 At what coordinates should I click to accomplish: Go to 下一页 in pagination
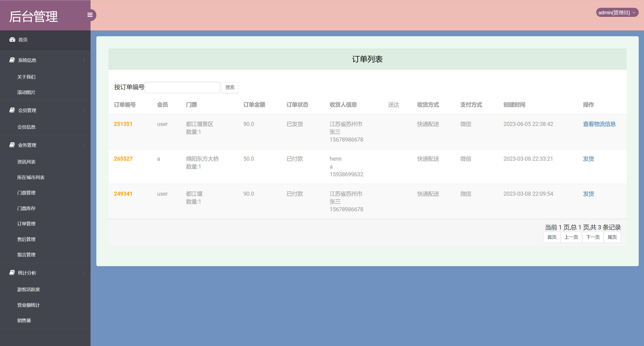(592, 237)
